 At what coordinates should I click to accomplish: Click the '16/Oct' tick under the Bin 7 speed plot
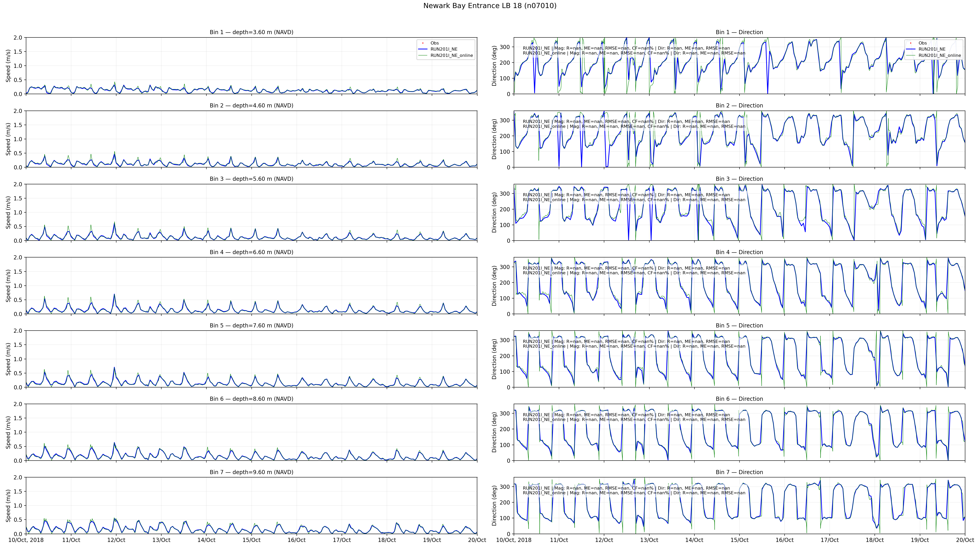(296, 540)
